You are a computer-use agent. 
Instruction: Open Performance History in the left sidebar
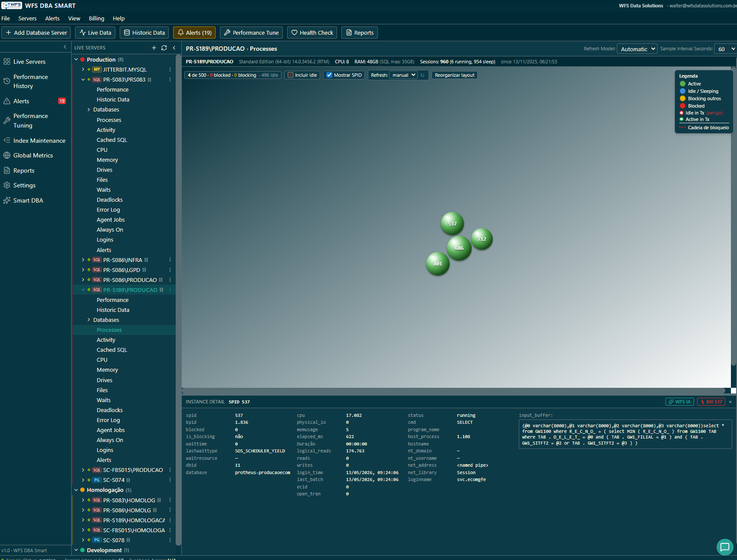point(31,82)
